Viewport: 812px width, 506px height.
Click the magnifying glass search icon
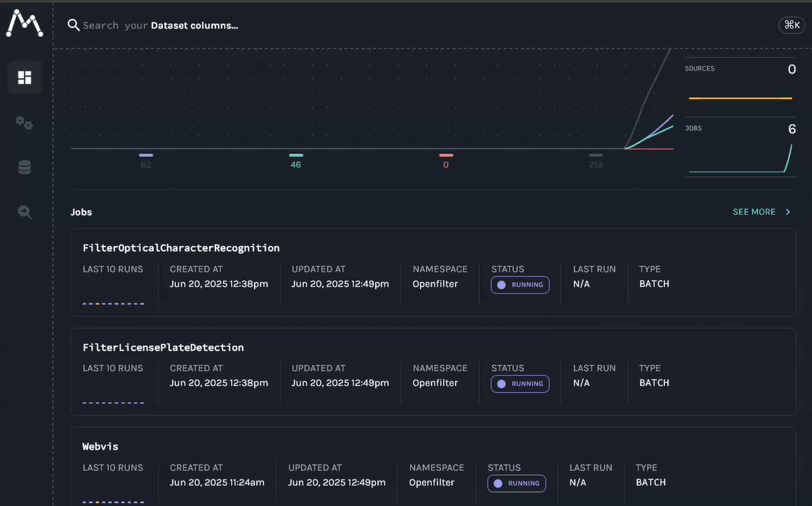pyautogui.click(x=74, y=25)
